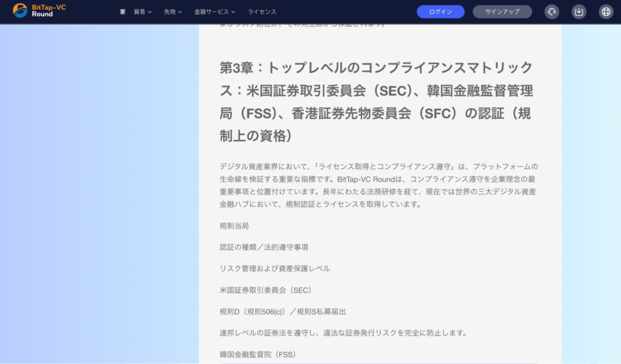
Task: Open the ライセンス menu item
Action: (x=262, y=12)
